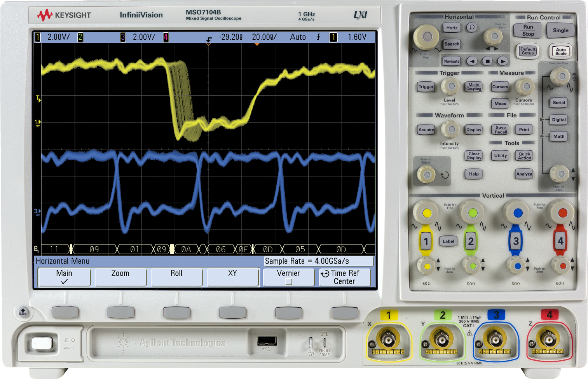Open the Meas measurement key
The height and width of the screenshot is (379, 588).
[500, 103]
